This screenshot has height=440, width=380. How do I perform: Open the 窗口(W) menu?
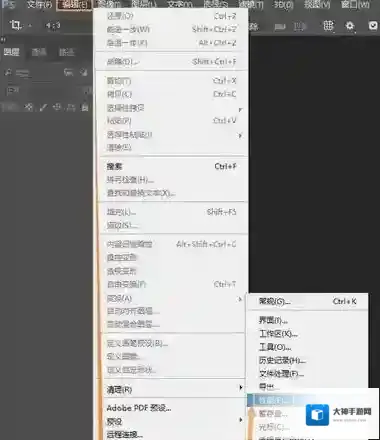[x=355, y=5]
